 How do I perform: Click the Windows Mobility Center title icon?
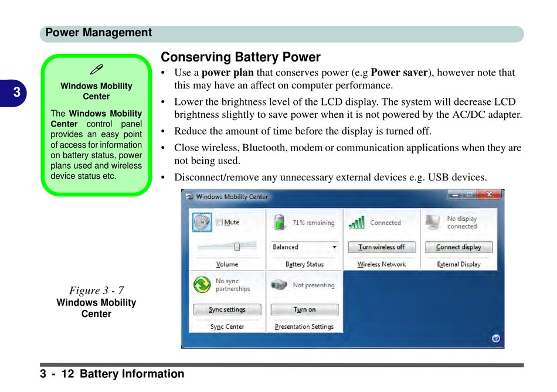coord(189,196)
